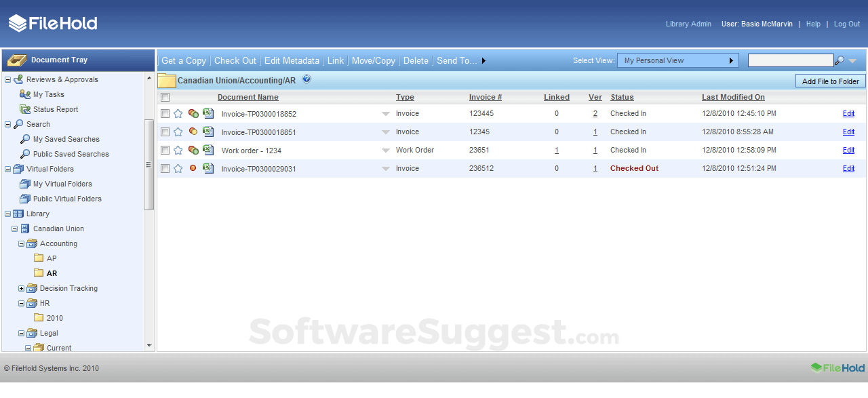Screen dimensions: 868x398
Task: Click the red status indicator on Invoice-TP0300029031
Action: tap(193, 168)
